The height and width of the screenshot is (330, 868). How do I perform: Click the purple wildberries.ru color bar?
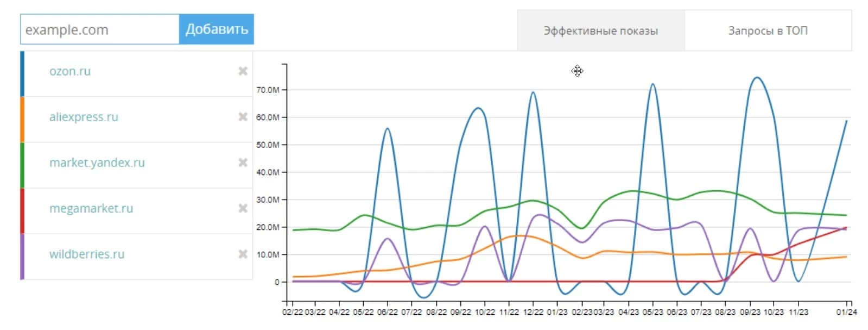pos(22,257)
